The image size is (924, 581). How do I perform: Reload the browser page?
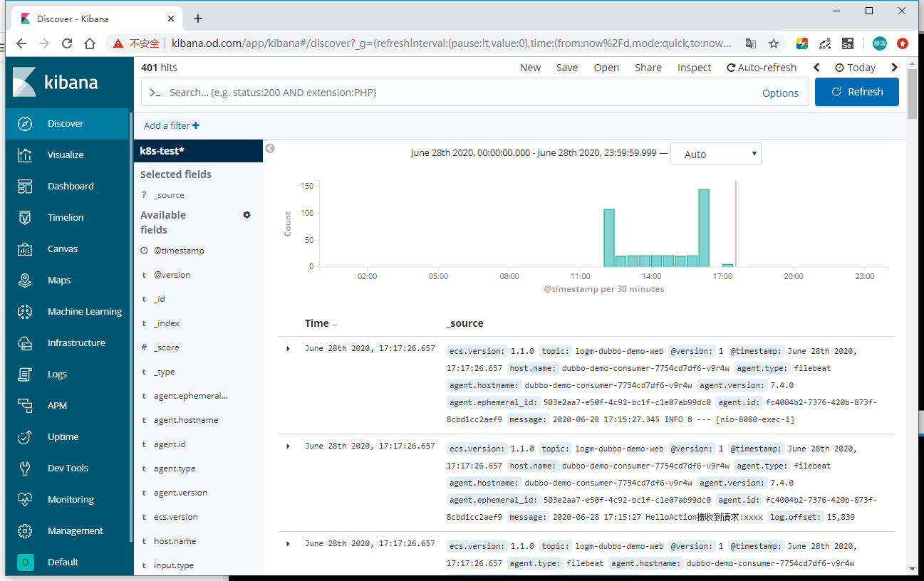click(67, 43)
